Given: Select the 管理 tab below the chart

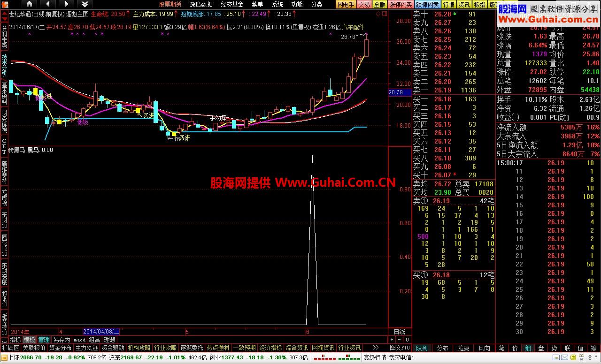Looking at the screenshot, I should tap(44, 340).
